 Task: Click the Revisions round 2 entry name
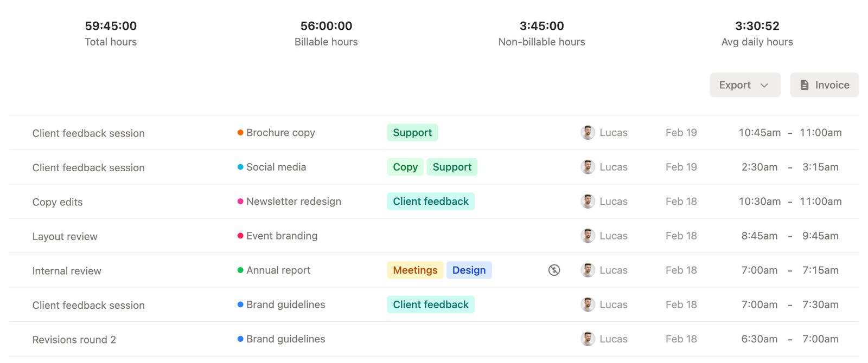click(74, 339)
